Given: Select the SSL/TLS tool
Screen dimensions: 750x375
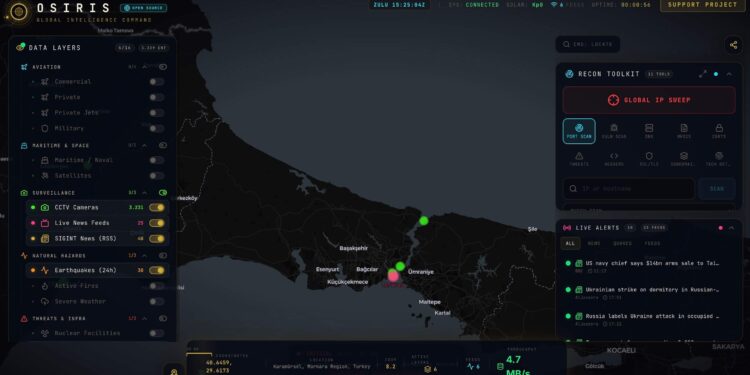Looking at the screenshot, I should click(649, 159).
